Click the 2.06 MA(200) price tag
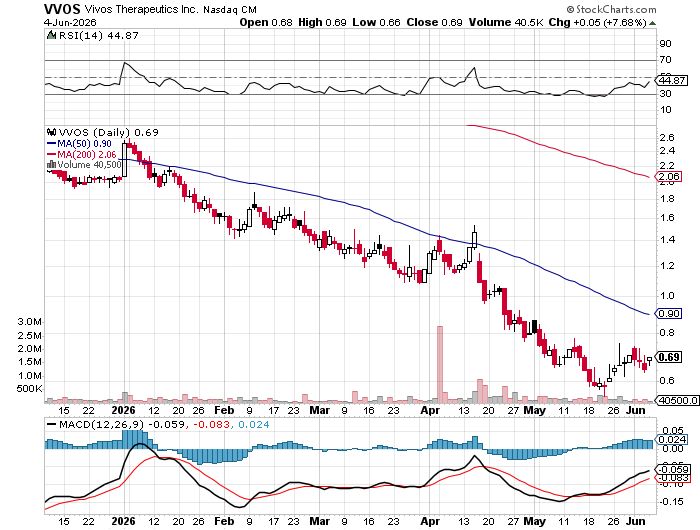 pyautogui.click(x=668, y=177)
